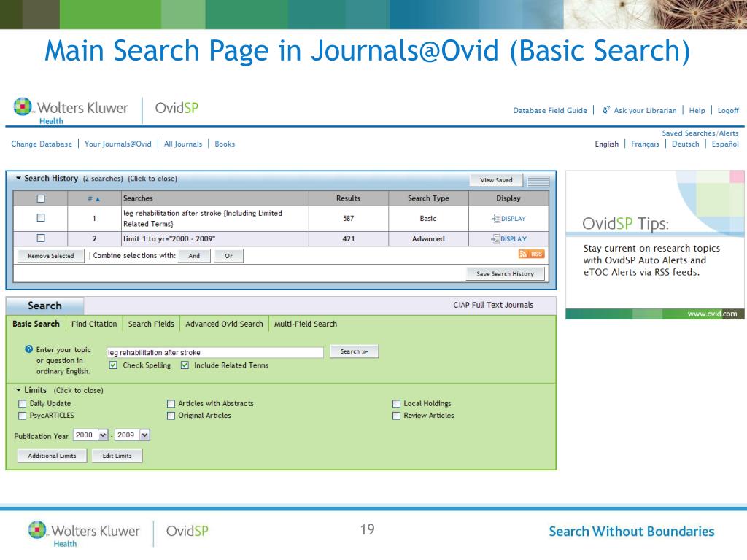Uncheck Check Spelling option
747x560 pixels.
pos(113,365)
